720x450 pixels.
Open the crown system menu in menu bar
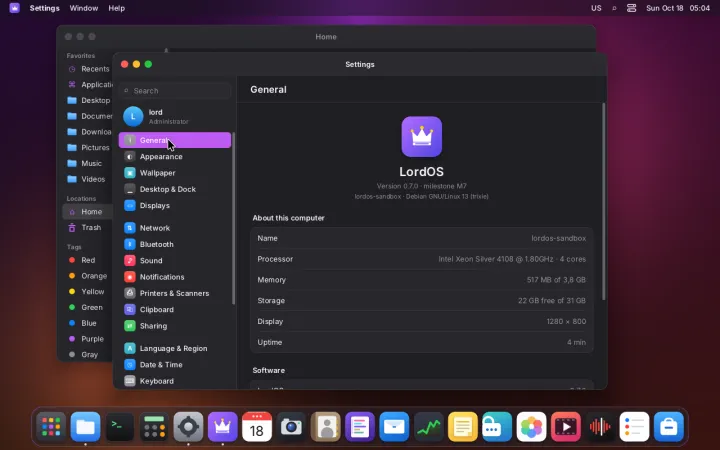(15, 8)
